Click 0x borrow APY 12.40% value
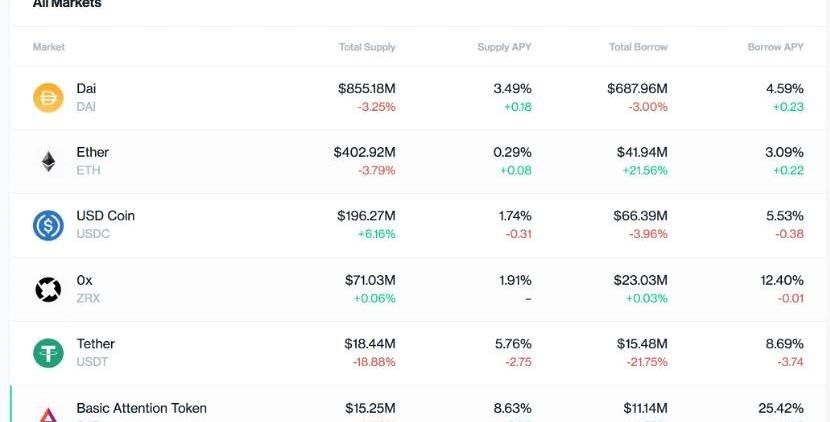 782,280
